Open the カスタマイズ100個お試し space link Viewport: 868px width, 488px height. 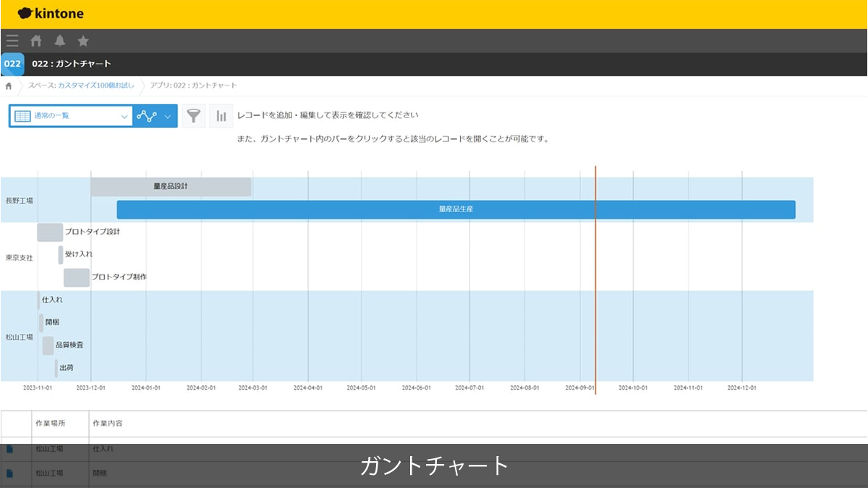click(x=96, y=85)
